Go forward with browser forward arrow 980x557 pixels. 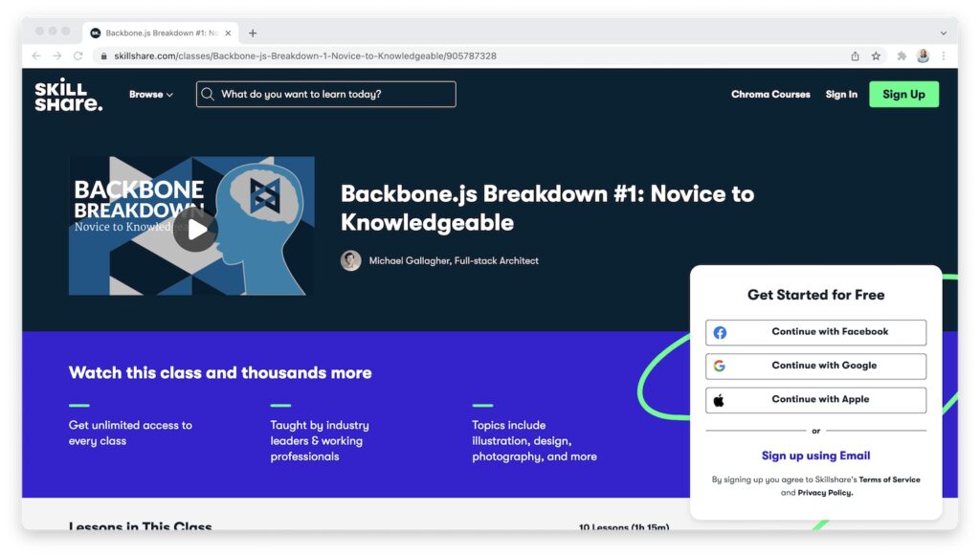tap(56, 56)
